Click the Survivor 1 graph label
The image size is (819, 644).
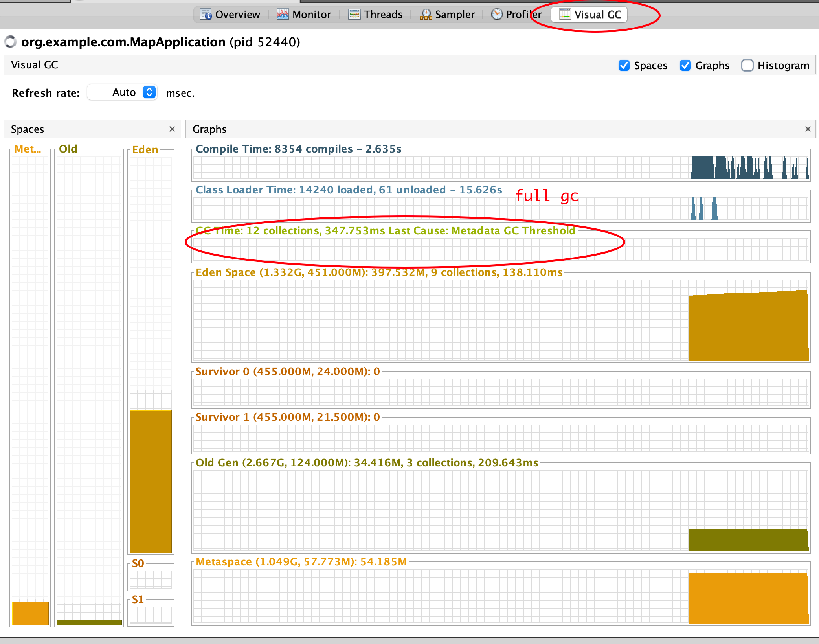[288, 417]
